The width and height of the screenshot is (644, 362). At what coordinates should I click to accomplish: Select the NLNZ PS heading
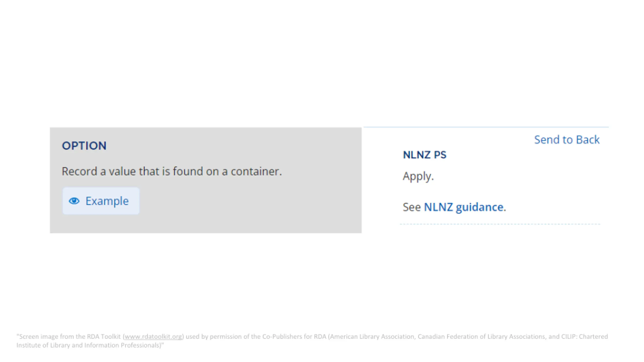pos(425,155)
